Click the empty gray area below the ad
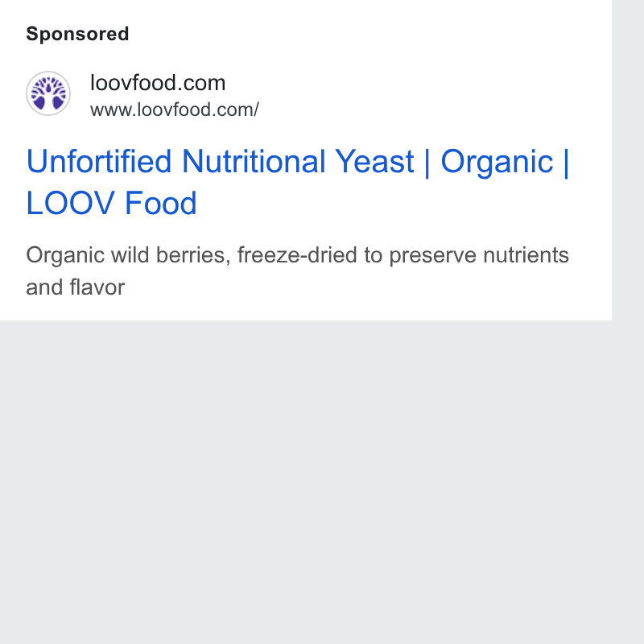Image resolution: width=644 pixels, height=644 pixels. (306, 481)
